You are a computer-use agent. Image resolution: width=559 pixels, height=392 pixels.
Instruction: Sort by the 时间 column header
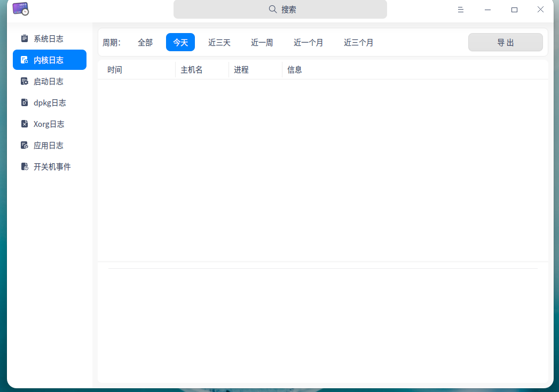114,69
